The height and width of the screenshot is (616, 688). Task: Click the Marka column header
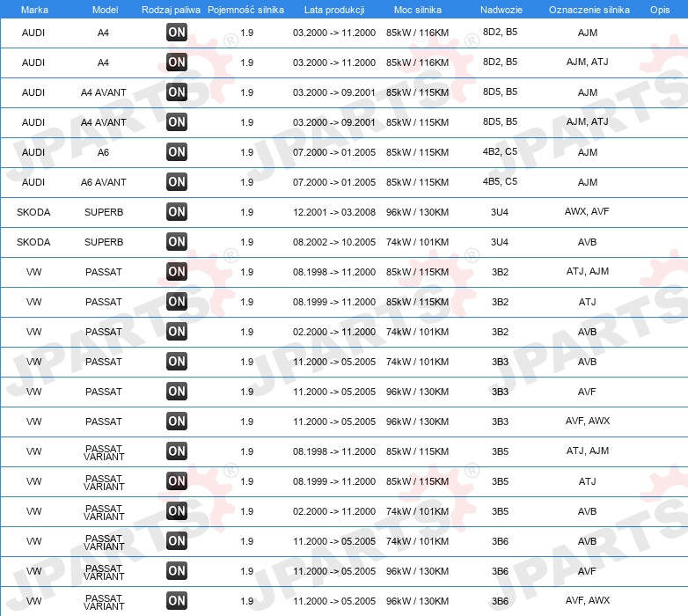34,10
